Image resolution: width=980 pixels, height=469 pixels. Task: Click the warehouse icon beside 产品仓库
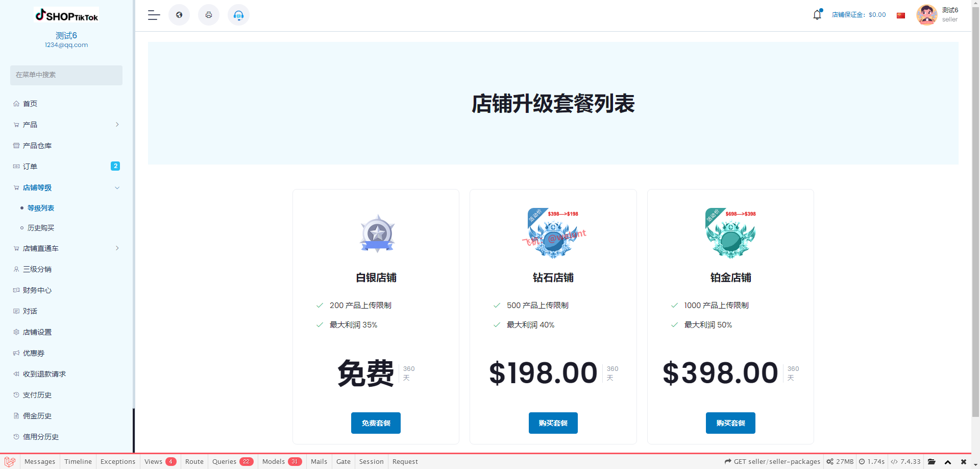[16, 146]
